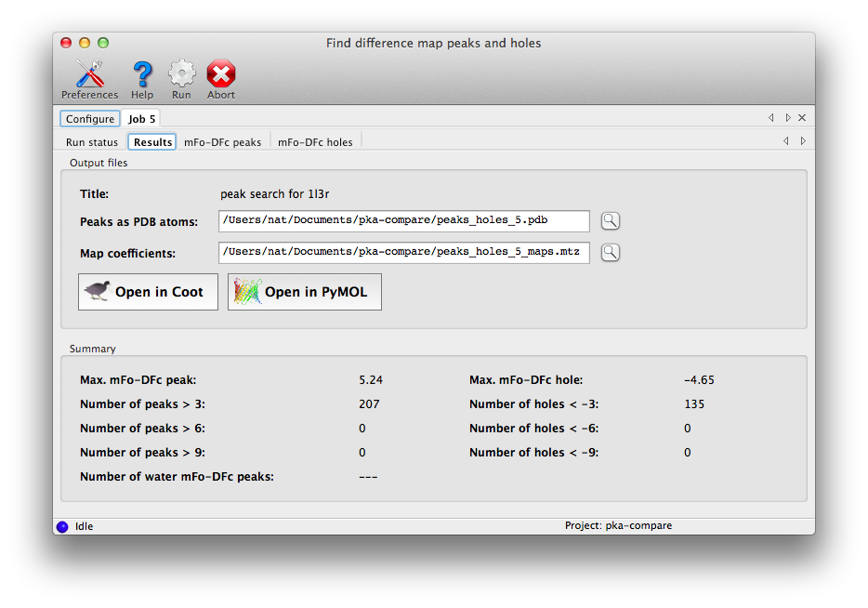Switch to the Configure tab
The width and height of the screenshot is (868, 608).
[90, 119]
